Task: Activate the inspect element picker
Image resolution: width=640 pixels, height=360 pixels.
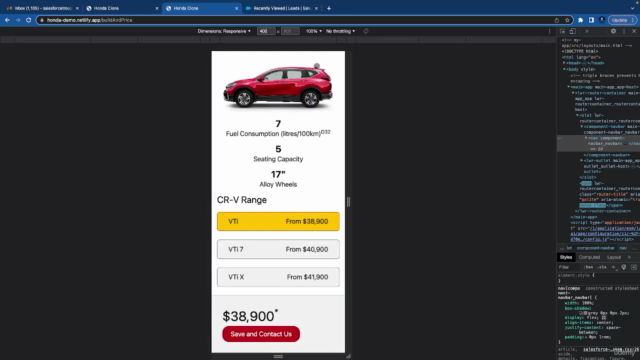Action: (x=562, y=31)
